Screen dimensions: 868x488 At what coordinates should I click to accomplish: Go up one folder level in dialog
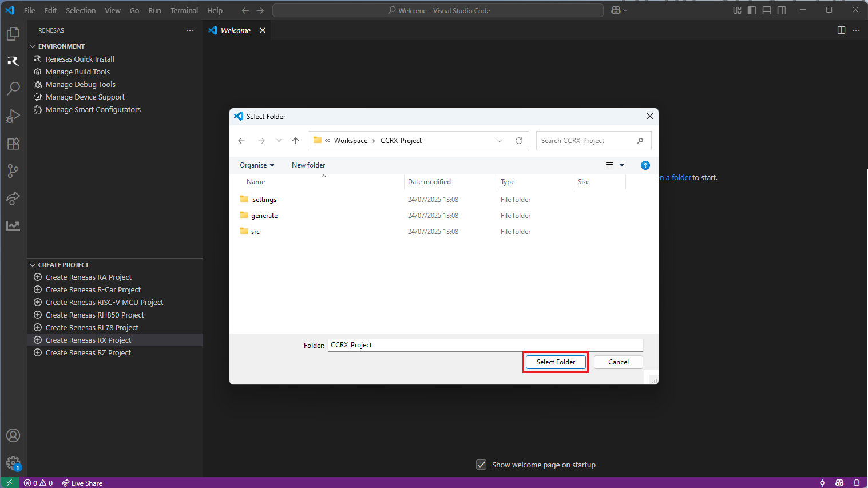(295, 141)
